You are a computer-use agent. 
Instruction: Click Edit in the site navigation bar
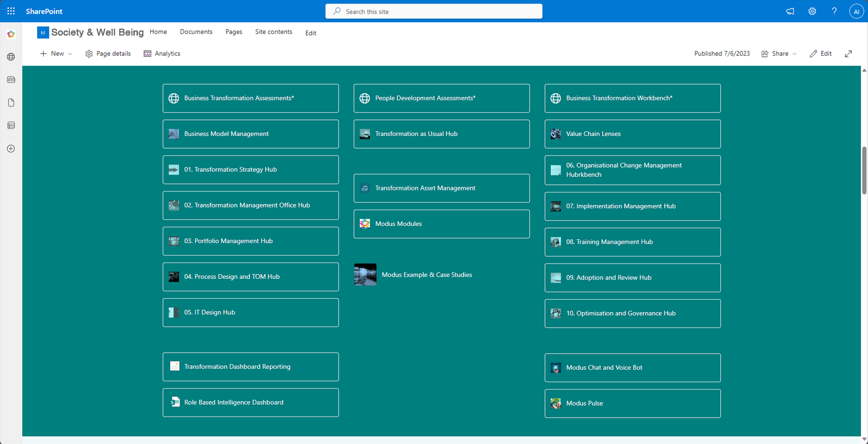coord(311,33)
